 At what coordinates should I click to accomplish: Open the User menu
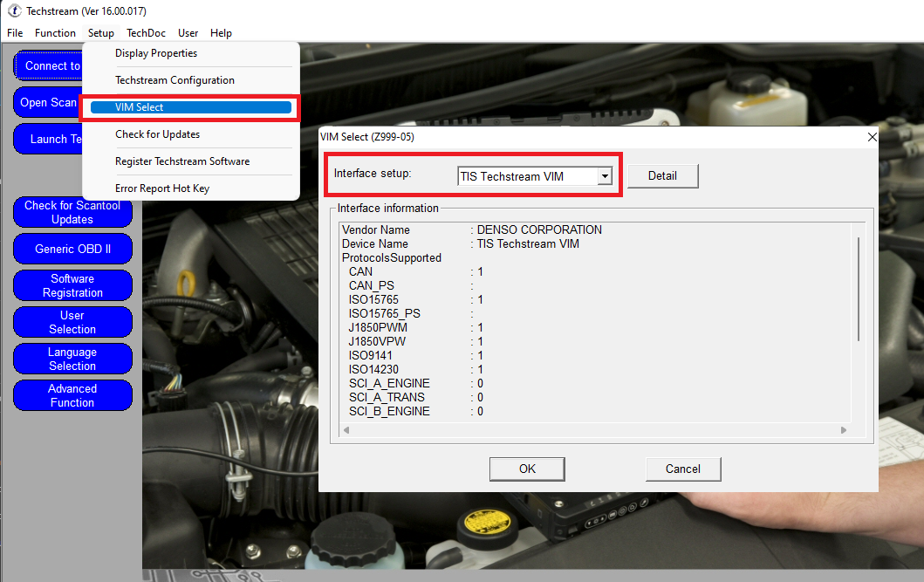(x=188, y=33)
